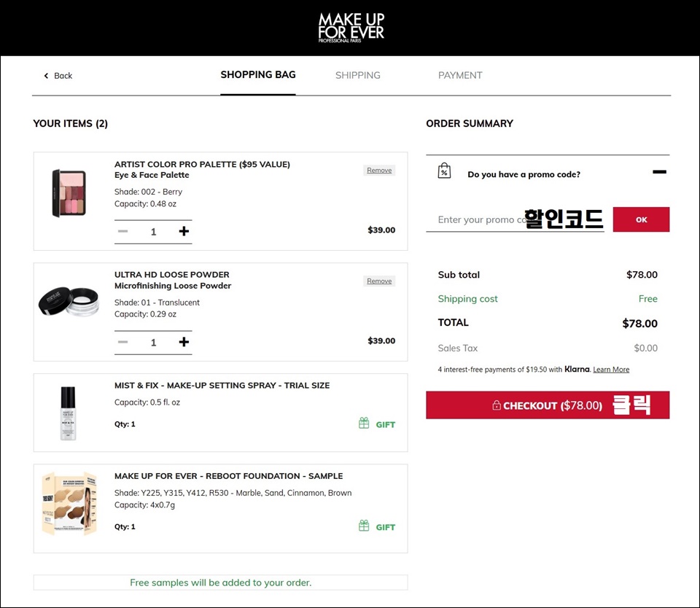
Task: Increase quantity of Artist Color Pro Palette
Action: 184,232
